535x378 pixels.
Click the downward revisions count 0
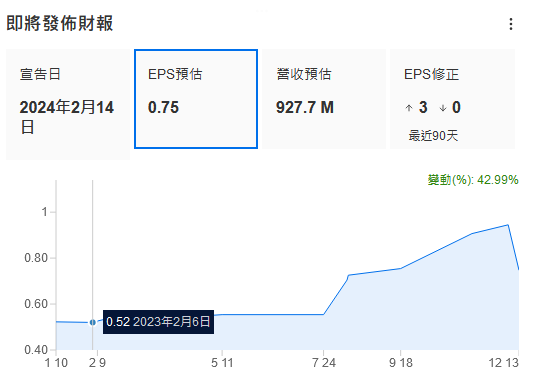coord(456,107)
